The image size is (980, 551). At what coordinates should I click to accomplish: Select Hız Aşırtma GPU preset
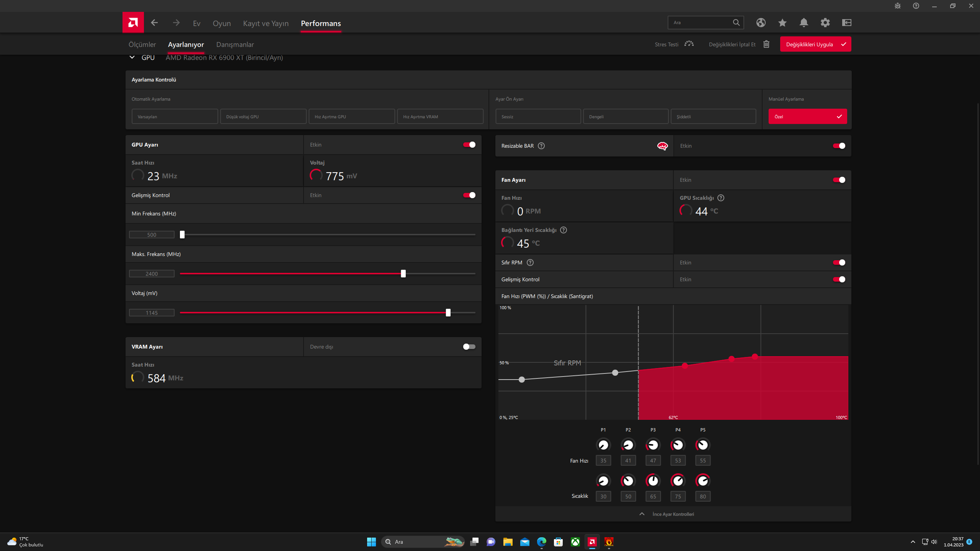point(351,116)
